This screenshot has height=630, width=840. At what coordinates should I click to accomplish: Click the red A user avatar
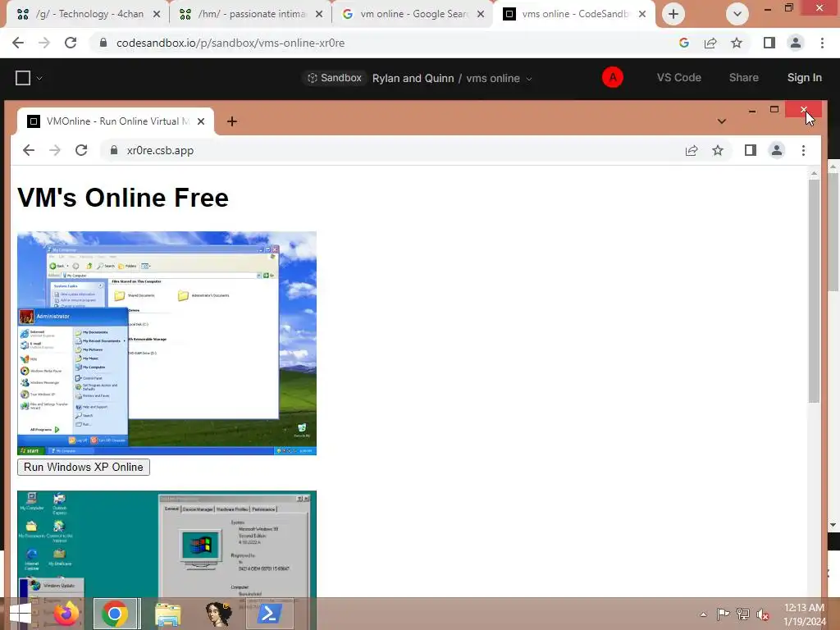coord(612,78)
